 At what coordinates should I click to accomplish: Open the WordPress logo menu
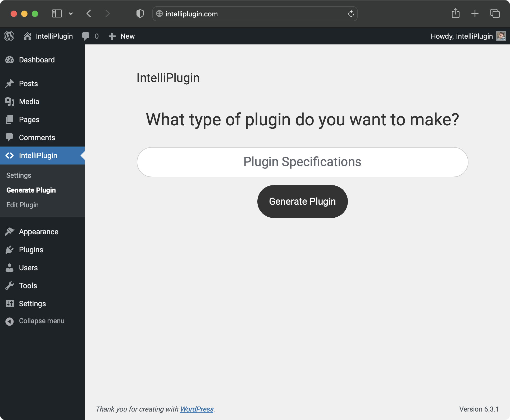[9, 36]
